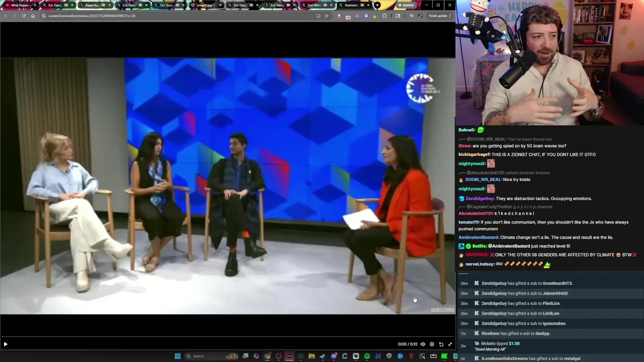Mute the video using the speaker icon
Viewport: 644px width, 362px height.
tap(423, 344)
